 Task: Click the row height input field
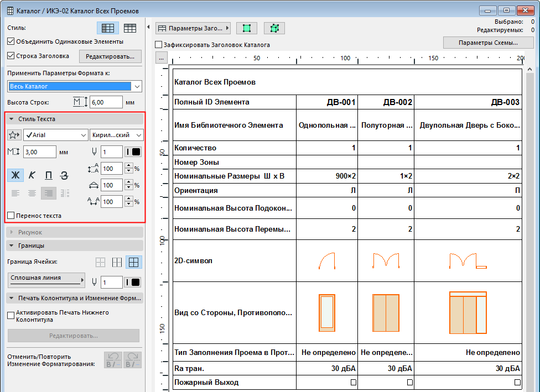coord(105,102)
